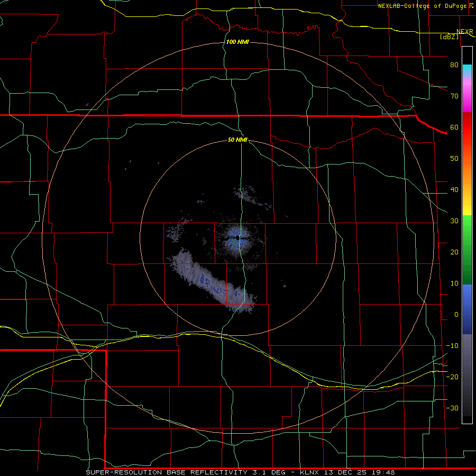Viewport: 476px width, 476px height.
Task: Click the '3.1 DEG' elevation angle text
Action: 269,472
